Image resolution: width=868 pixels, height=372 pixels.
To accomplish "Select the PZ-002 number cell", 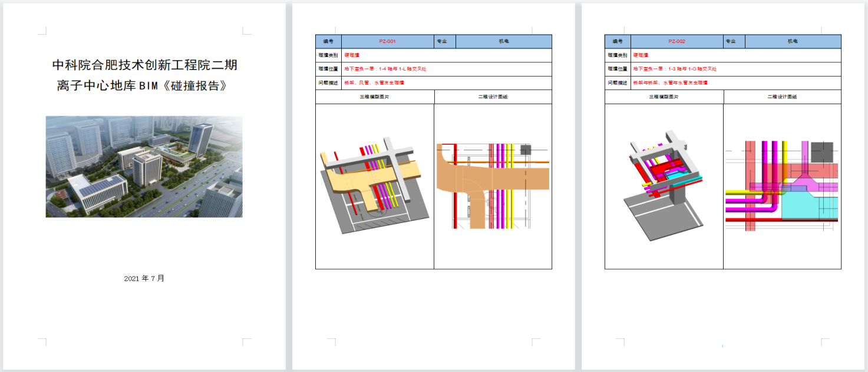I will pos(676,42).
